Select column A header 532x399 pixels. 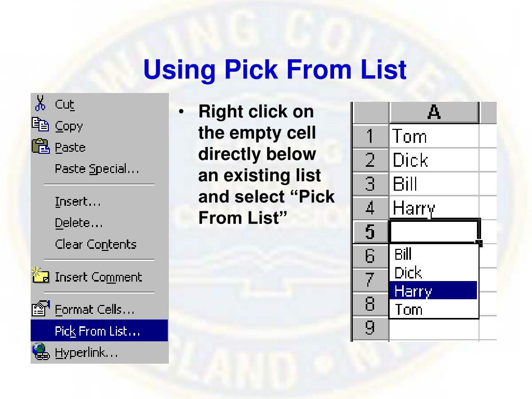coord(434,112)
